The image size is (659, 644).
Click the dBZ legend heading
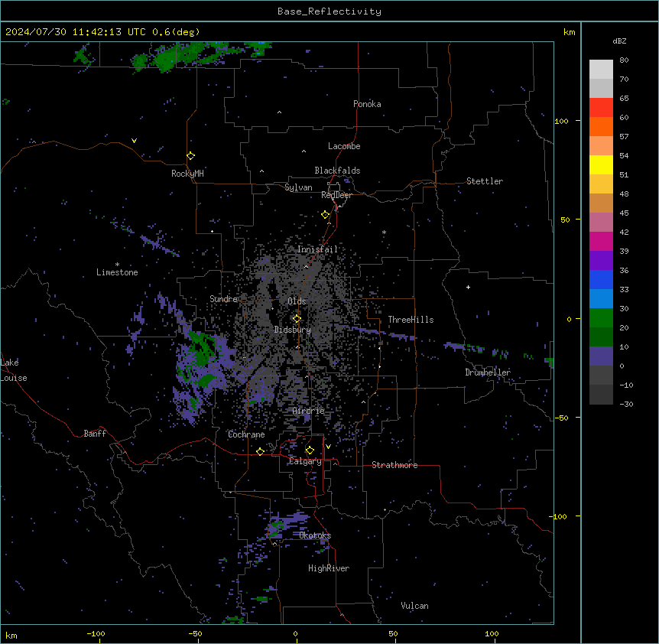(x=619, y=41)
